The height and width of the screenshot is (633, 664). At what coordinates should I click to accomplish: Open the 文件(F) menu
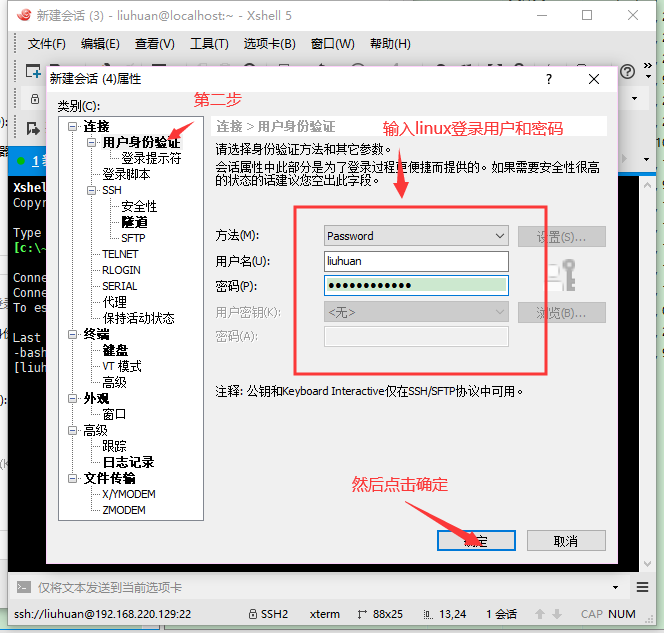[x=47, y=44]
